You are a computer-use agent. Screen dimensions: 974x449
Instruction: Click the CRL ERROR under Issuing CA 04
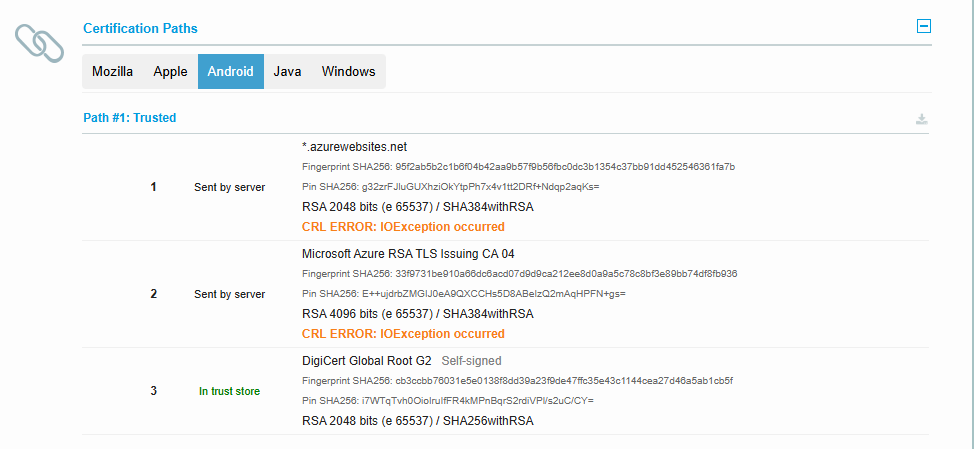point(403,333)
